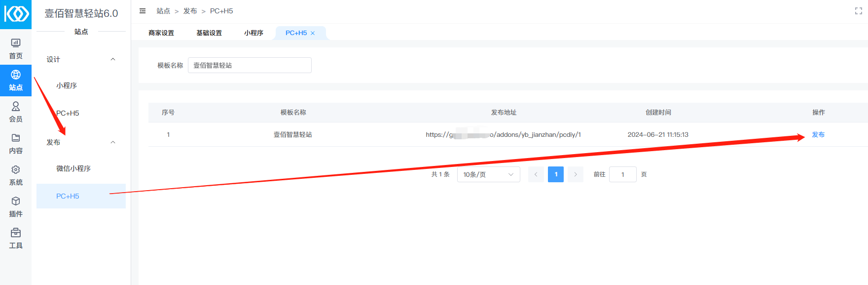The width and height of the screenshot is (868, 285).
Task: Collapse the 设计 section
Action: (x=113, y=59)
